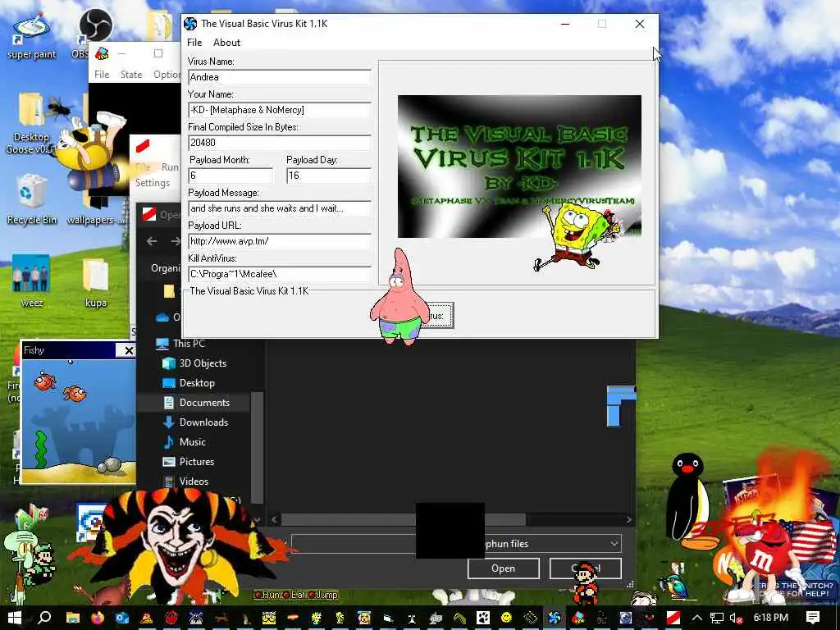Open the super paint desktop shortcut
The image size is (840, 630).
coord(31,36)
